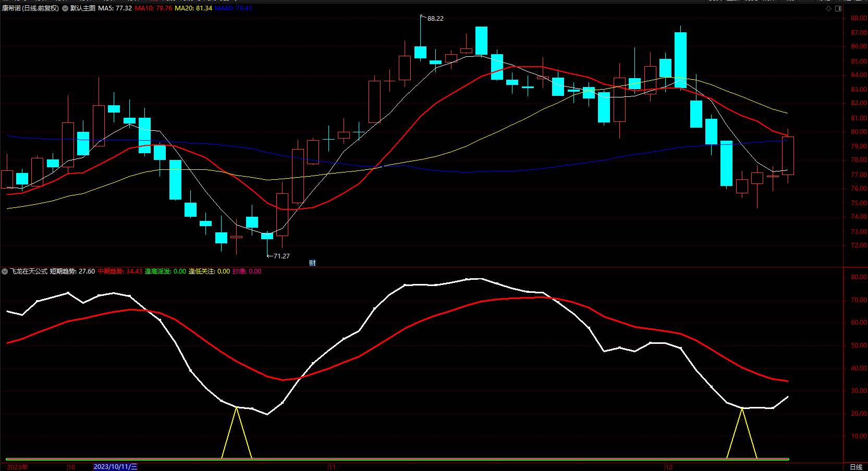The height and width of the screenshot is (471, 868).
Task: Click the yellow MA20 legend label
Action: (x=193, y=8)
